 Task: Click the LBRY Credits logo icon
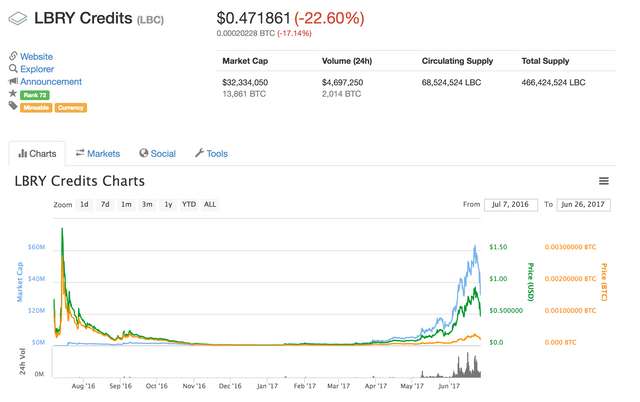18,19
